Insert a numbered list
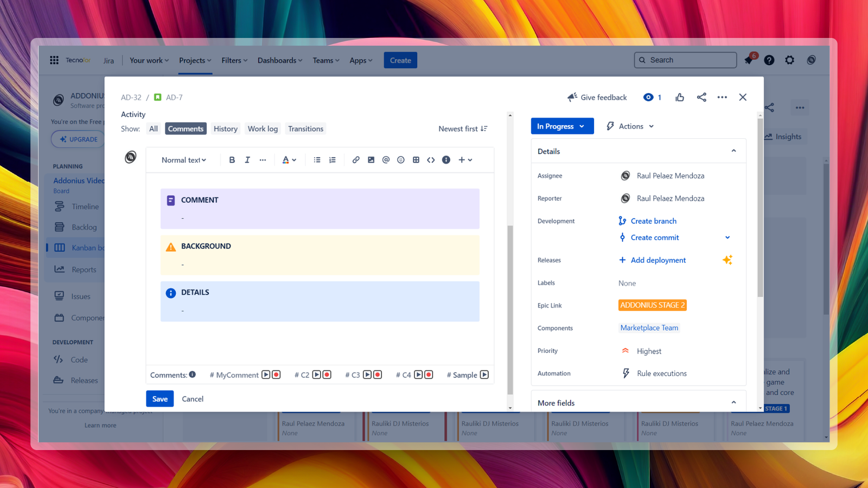Viewport: 868px width, 488px height. [333, 160]
